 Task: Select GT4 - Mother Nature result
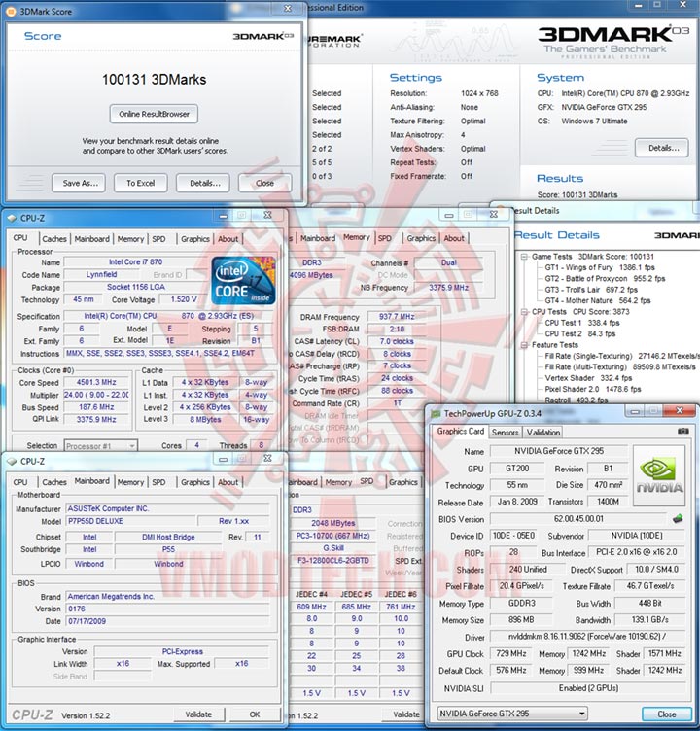597,300
